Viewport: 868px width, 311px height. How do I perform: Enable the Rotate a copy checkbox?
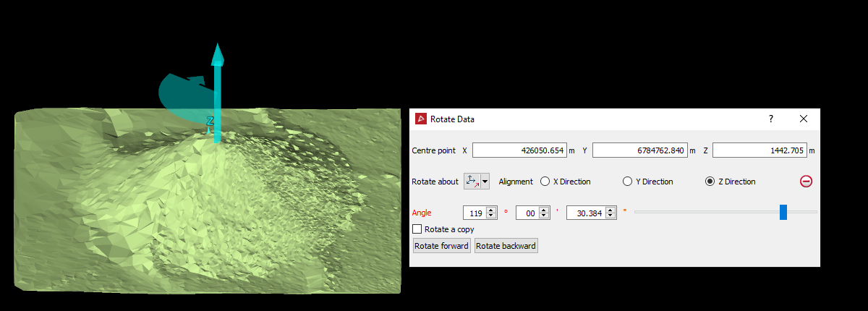pos(417,229)
